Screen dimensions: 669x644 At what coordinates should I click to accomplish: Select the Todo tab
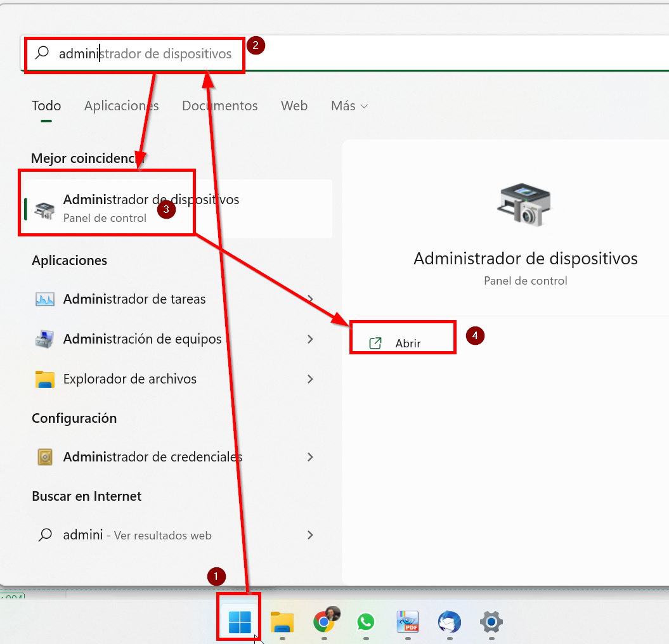[x=46, y=106]
